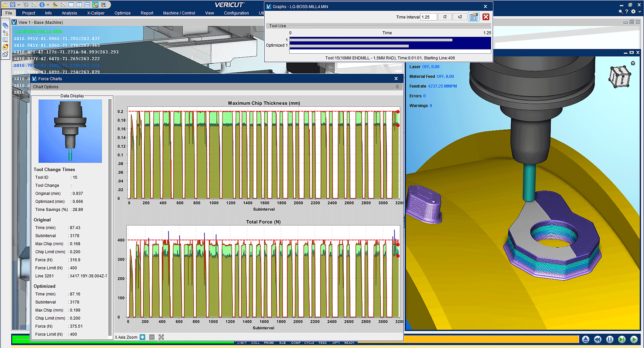Image resolution: width=644 pixels, height=348 pixels.
Task: Select the side-by-side two view layout icon
Action: pyautogui.click(x=79, y=5)
